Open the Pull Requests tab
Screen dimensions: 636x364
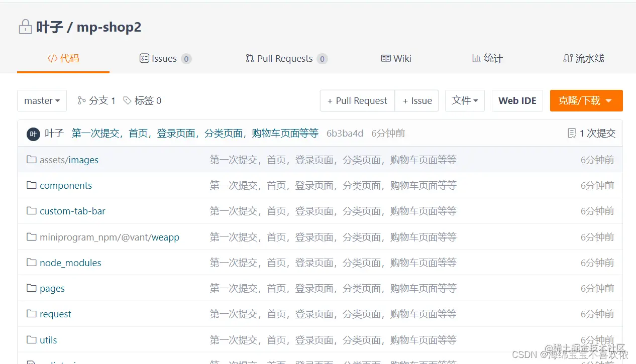286,58
